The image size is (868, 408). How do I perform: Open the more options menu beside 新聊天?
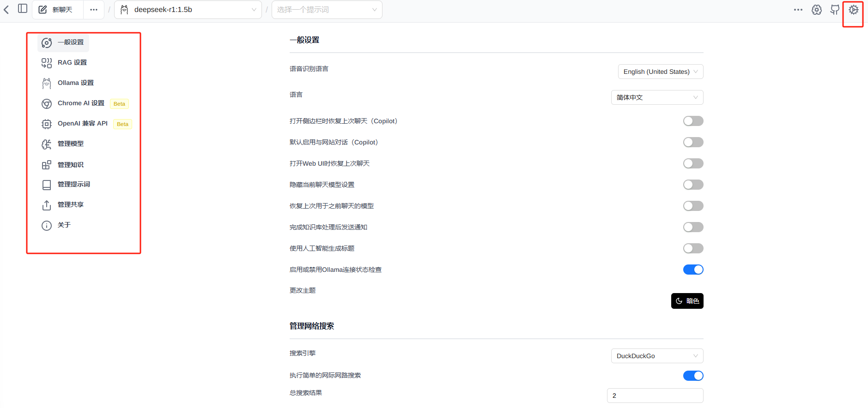click(94, 10)
